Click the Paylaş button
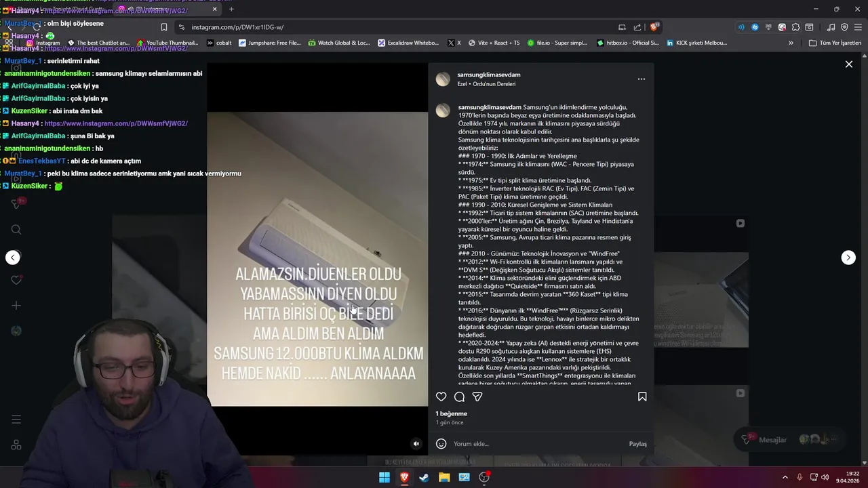868x488 pixels. 637,444
